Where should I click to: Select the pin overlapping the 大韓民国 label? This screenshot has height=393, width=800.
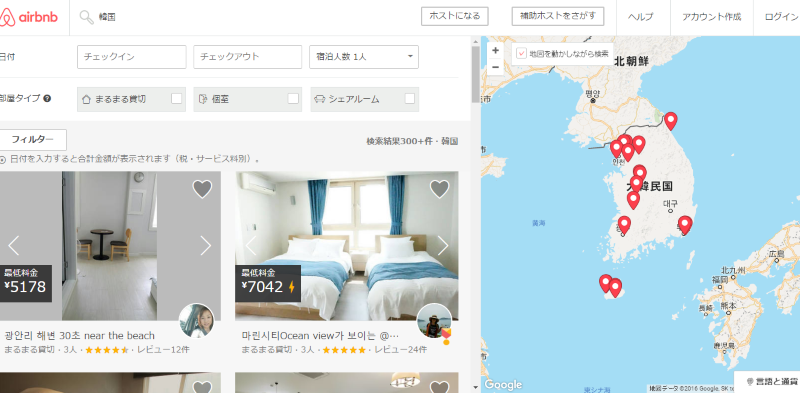[636, 183]
